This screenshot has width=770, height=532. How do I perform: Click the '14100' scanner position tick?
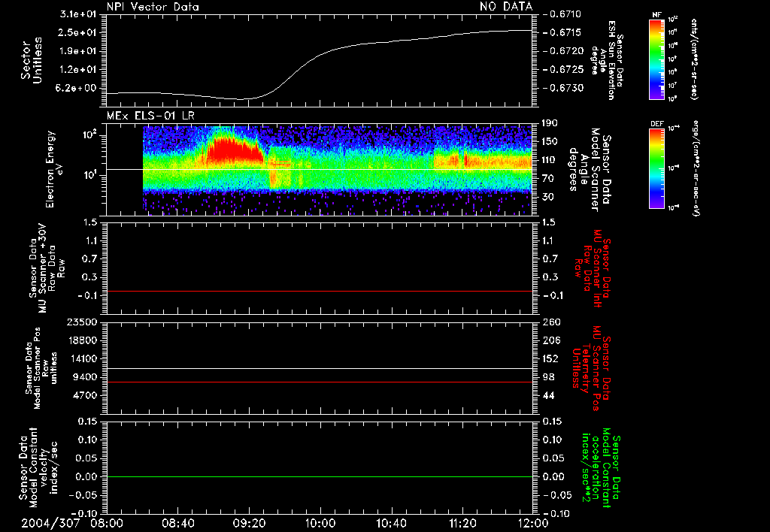click(x=81, y=359)
